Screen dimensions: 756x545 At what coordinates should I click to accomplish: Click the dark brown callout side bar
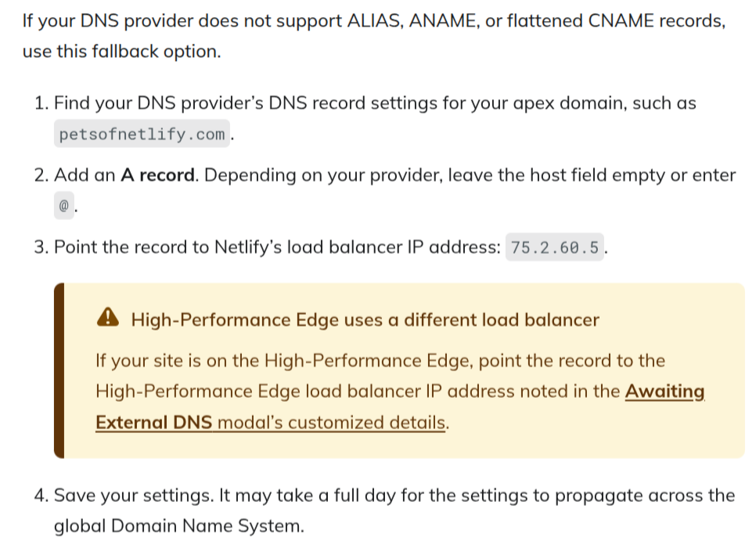(x=59, y=370)
